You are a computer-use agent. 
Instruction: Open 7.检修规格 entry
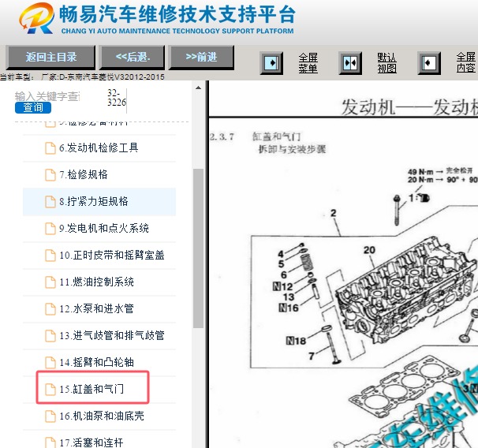(x=99, y=174)
